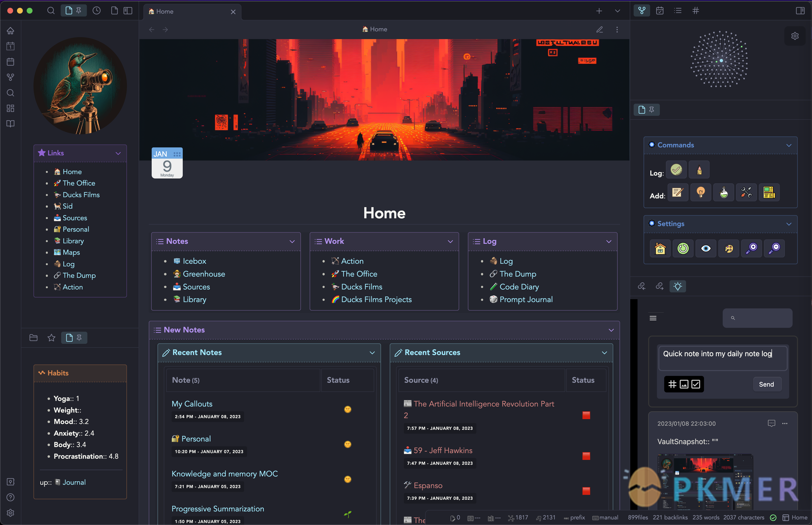The height and width of the screenshot is (525, 812).
Task: Toggle visibility of Recent Notes section
Action: (x=372, y=352)
